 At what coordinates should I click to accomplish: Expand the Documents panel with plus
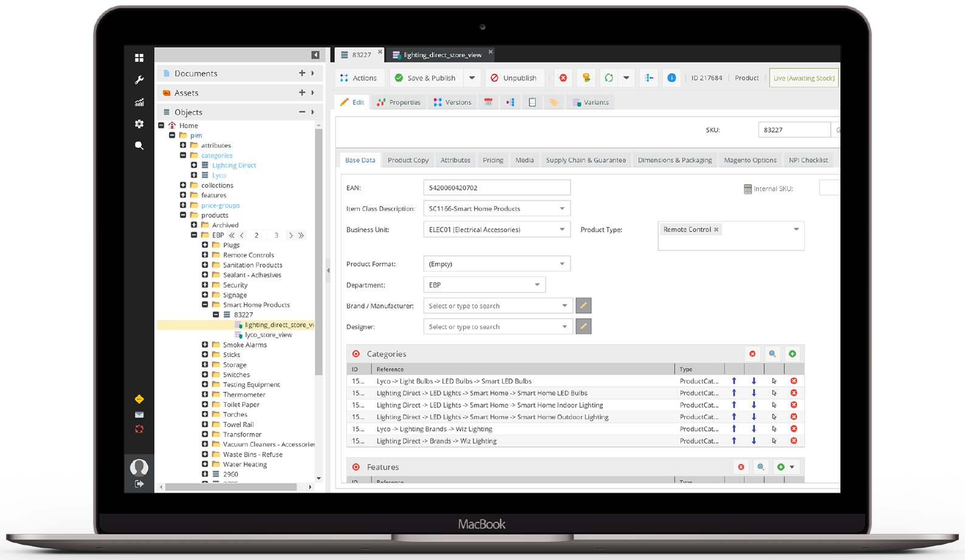pos(302,73)
